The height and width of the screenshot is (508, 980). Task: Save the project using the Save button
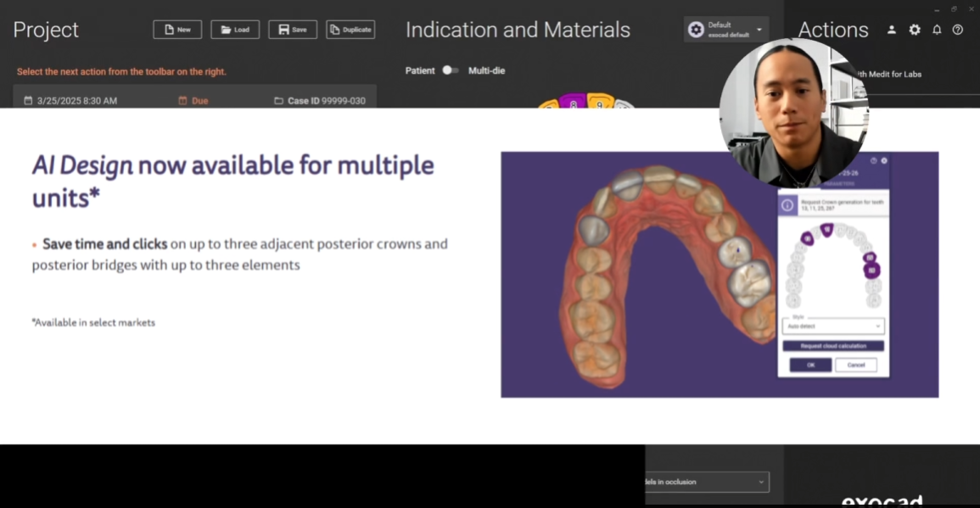(293, 30)
